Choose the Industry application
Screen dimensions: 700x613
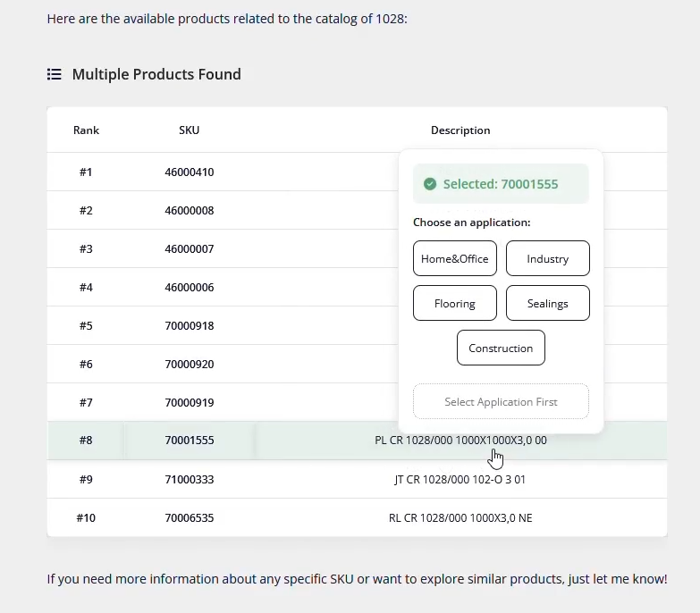(x=547, y=259)
